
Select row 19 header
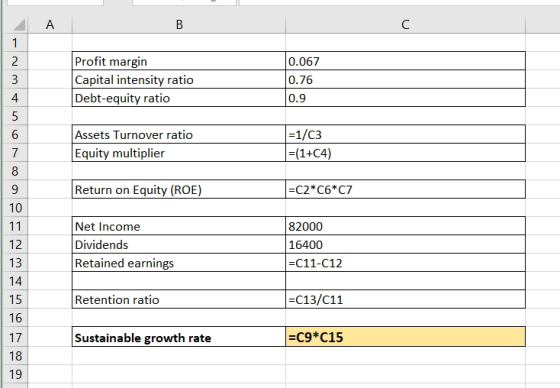tap(15, 374)
